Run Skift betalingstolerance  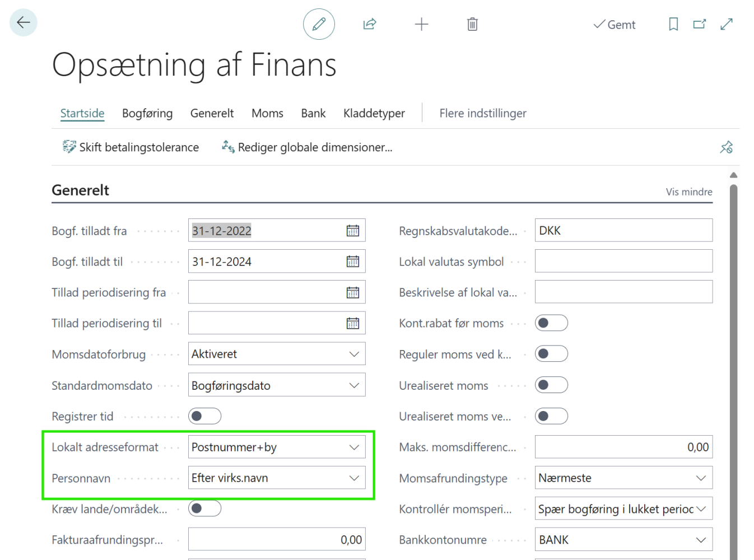[131, 147]
